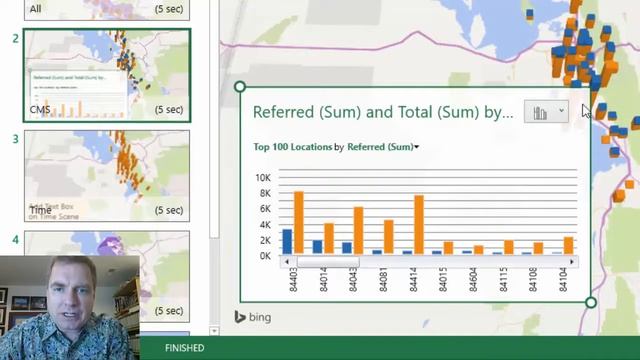Image resolution: width=640 pixels, height=360 pixels.
Task: Click the Top 100 Locations label
Action: point(293,147)
